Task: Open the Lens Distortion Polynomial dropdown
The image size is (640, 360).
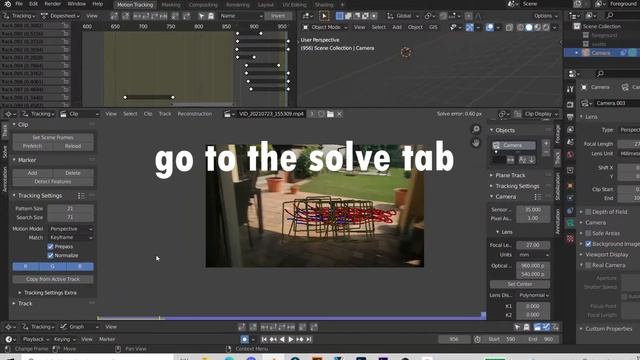Action: pos(533,295)
